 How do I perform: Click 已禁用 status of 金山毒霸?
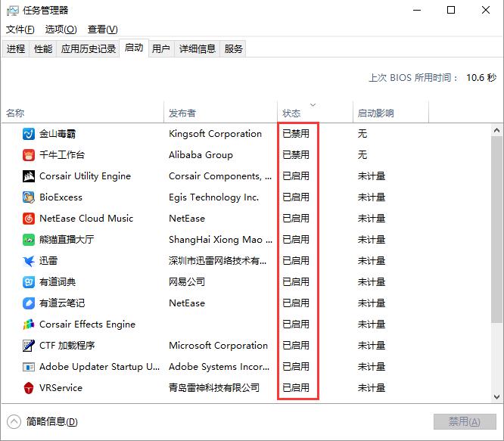pos(296,134)
